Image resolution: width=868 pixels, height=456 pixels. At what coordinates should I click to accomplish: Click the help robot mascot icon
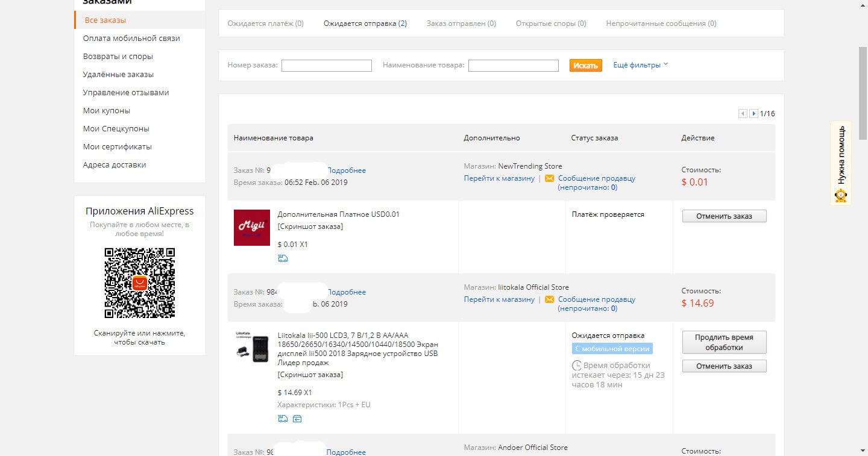tap(840, 196)
